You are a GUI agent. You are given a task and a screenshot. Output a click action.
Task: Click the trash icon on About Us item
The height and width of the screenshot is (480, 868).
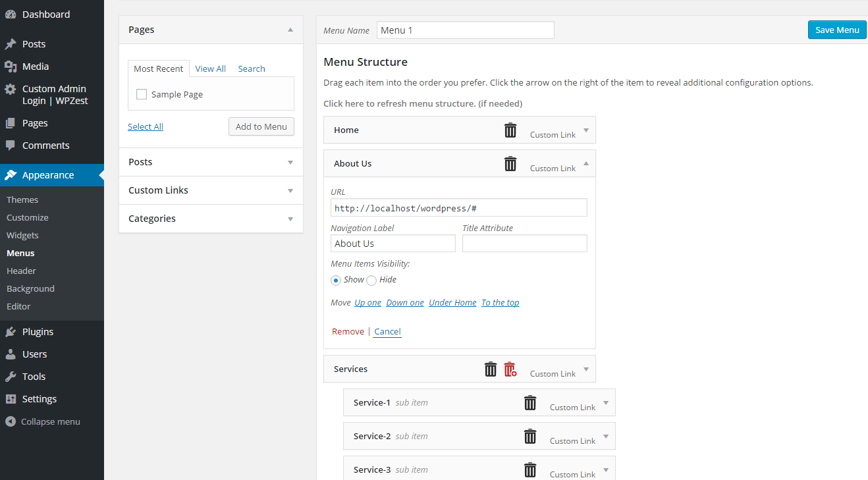[510, 163]
